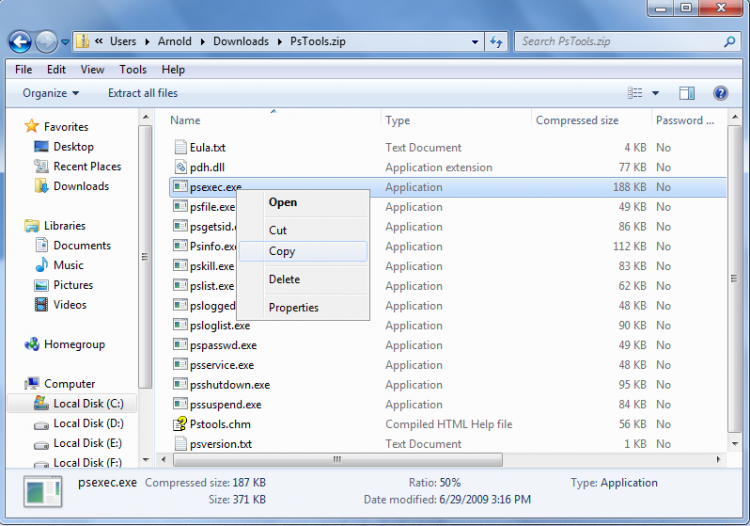Select the psgetsid file icon

180,226
